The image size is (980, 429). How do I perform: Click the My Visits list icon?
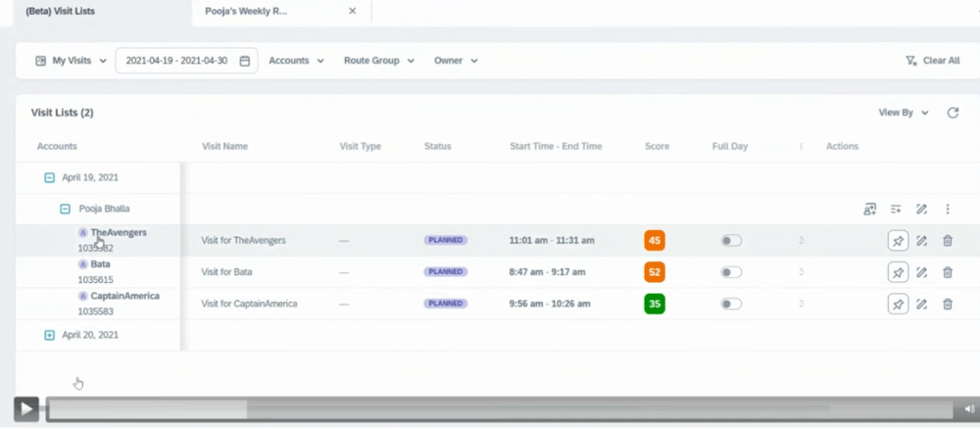pyautogui.click(x=40, y=61)
